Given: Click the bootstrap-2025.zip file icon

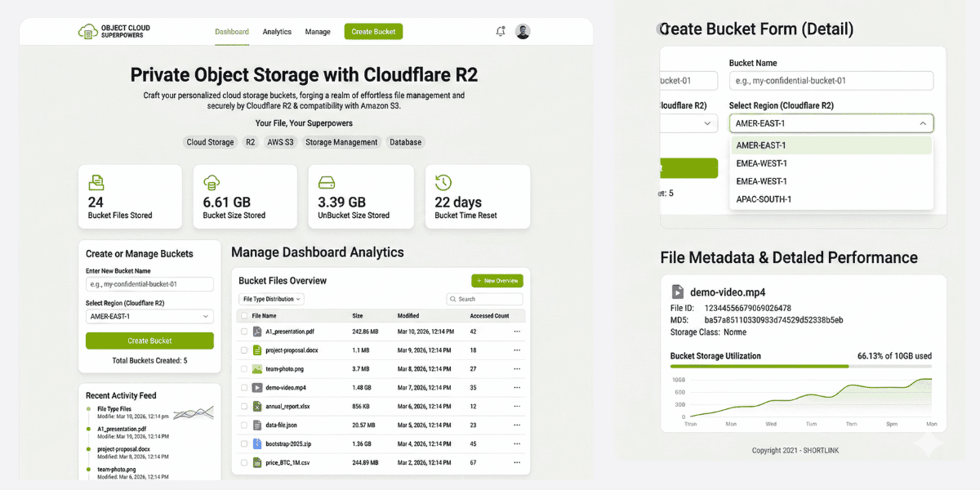Looking at the screenshot, I should pyautogui.click(x=256, y=444).
